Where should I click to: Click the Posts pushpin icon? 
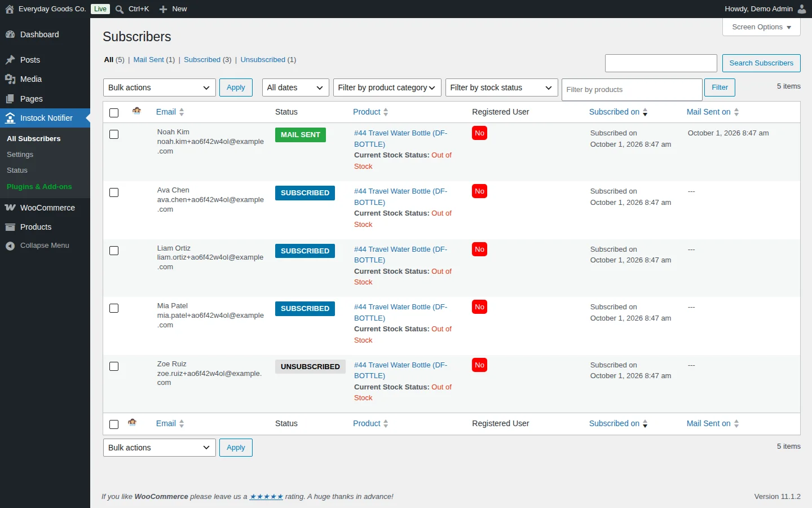10,60
